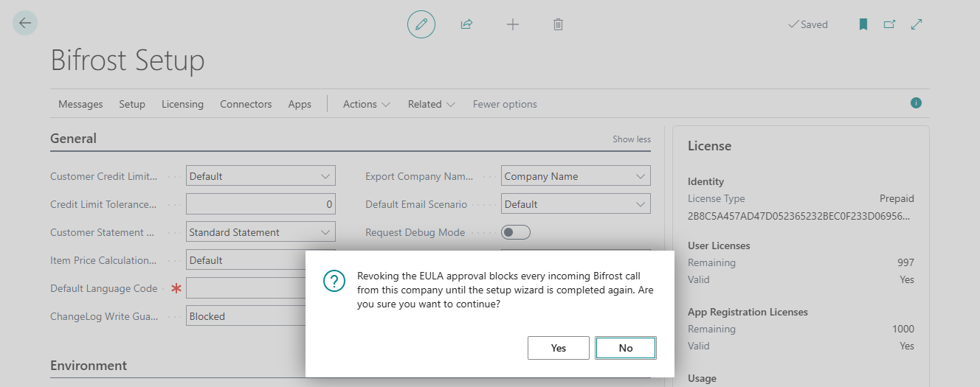
Task: Open the Messages menu item
Action: click(80, 104)
